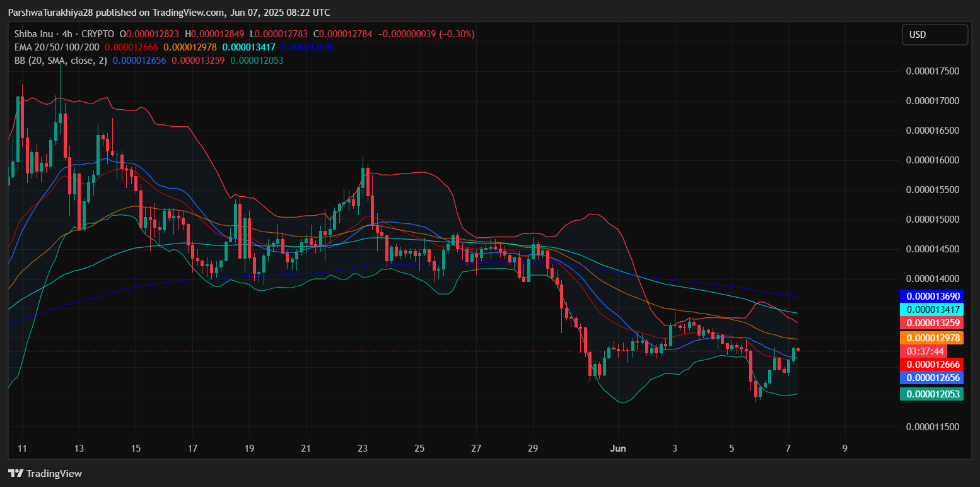Image resolution: width=980 pixels, height=487 pixels.
Task: Click the EMA 20/50/100/200 indicator legend
Action: point(57,47)
